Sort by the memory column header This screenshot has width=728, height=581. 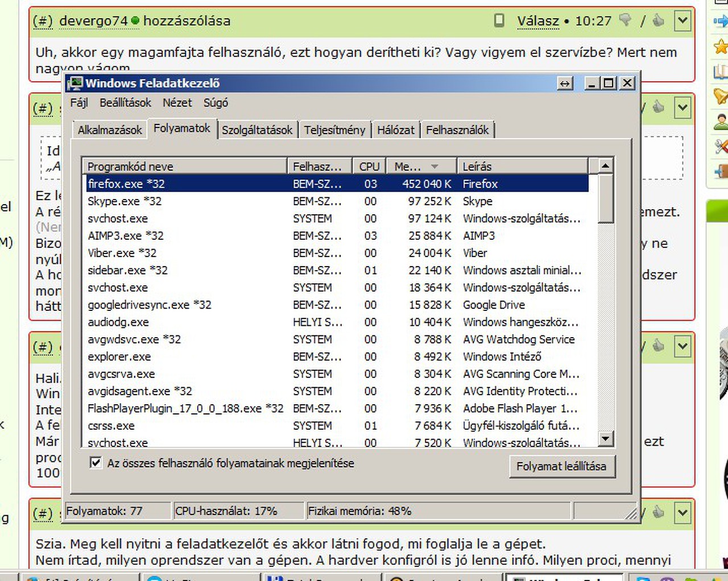click(421, 166)
